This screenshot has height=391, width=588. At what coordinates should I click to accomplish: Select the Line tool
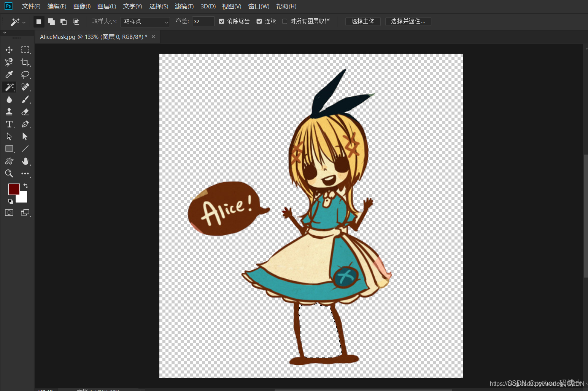tap(25, 149)
